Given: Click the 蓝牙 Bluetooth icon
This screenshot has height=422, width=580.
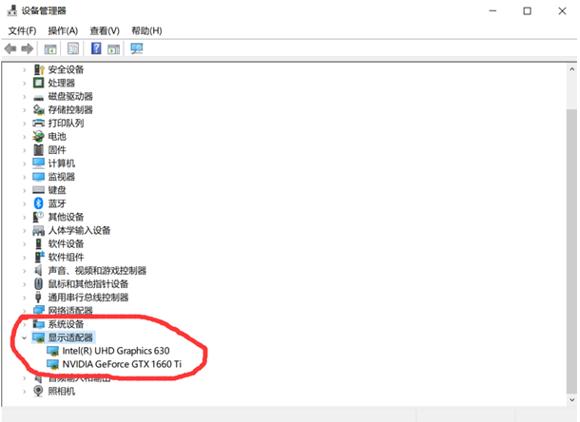Looking at the screenshot, I should pos(38,203).
